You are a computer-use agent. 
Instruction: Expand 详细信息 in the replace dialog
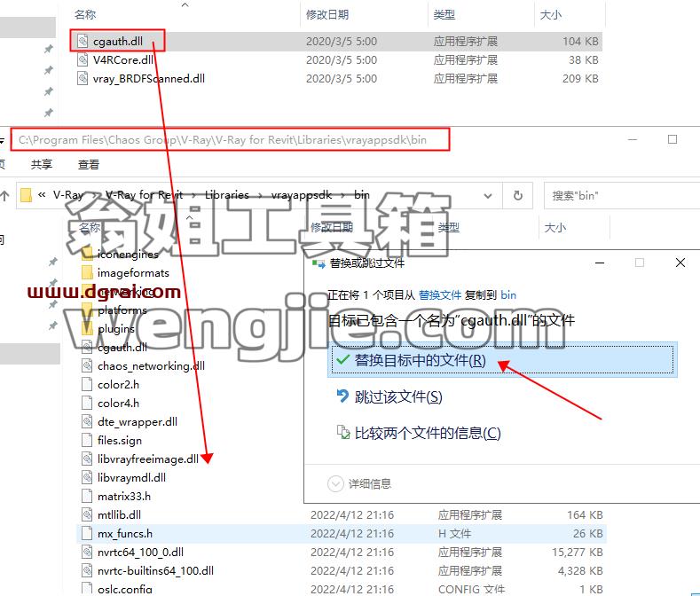359,484
